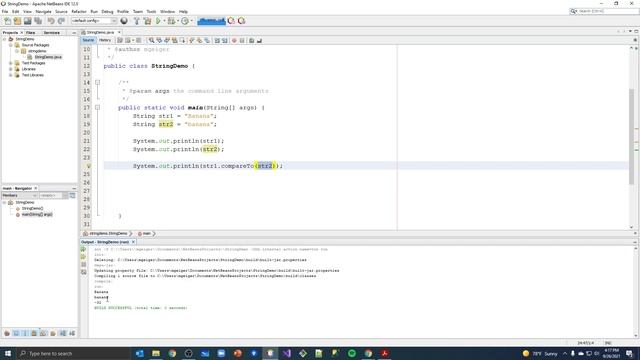
Task: Click the red Start Macro Recording icon
Action: point(234,40)
